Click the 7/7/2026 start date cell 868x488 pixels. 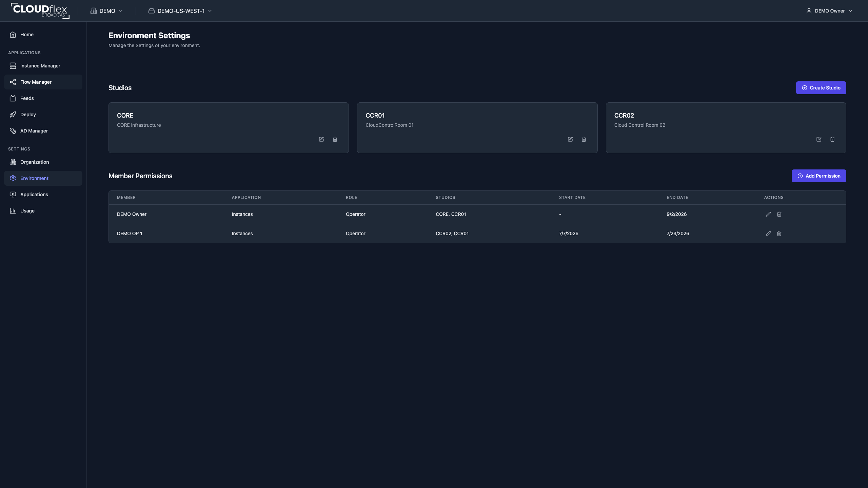coord(569,233)
